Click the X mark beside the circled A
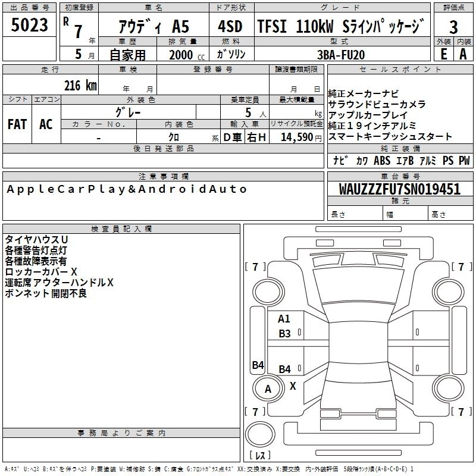This screenshot has height=476, width=476. tap(293, 386)
